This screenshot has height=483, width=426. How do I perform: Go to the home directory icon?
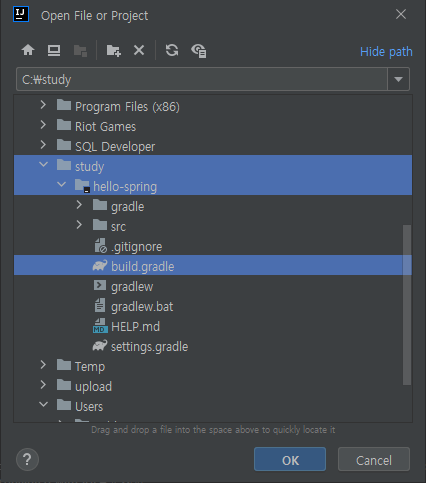click(28, 50)
